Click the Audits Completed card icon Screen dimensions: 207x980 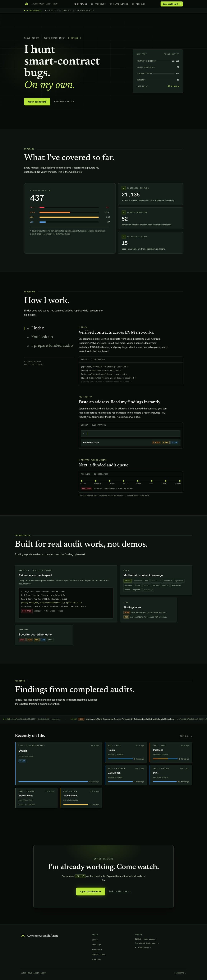pyautogui.click(x=123, y=212)
